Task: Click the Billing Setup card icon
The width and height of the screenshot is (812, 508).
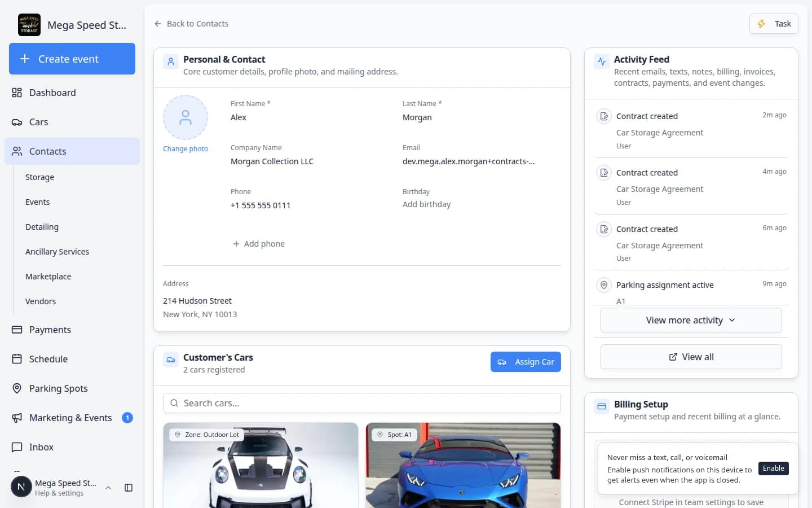Action: tap(602, 406)
